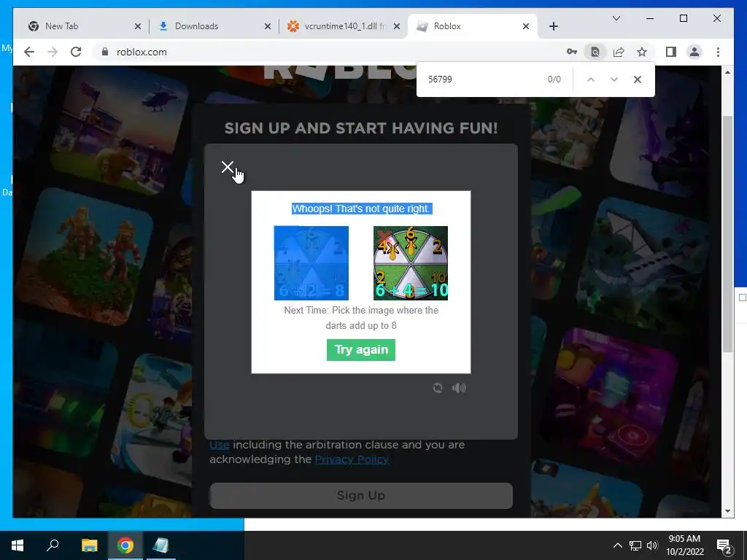Open the Windows Start menu
The width and height of the screenshot is (747, 560).
pos(18,545)
